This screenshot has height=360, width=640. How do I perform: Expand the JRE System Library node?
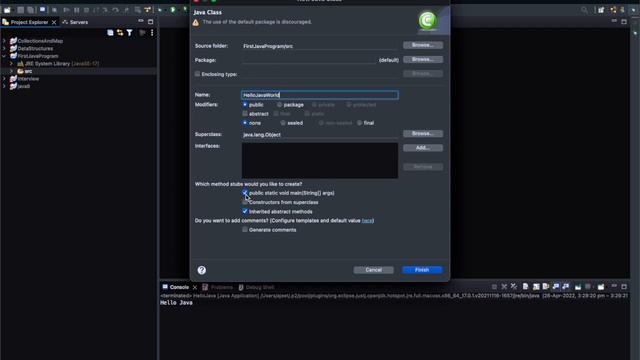click(x=11, y=64)
